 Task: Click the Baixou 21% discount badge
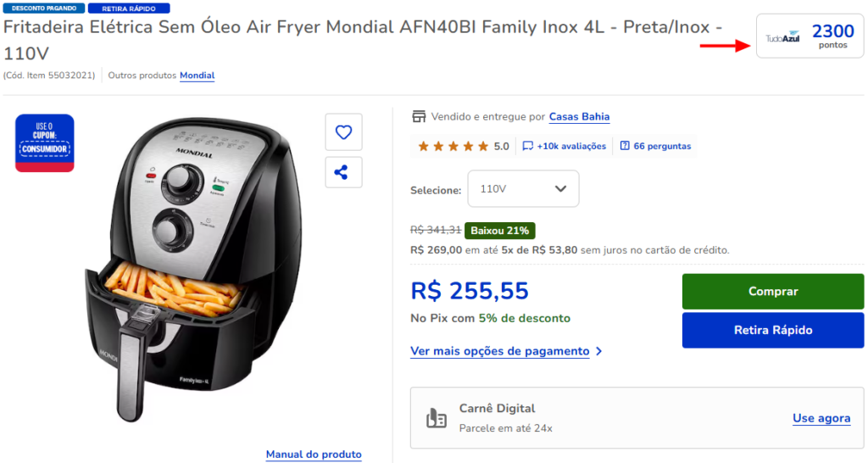pyautogui.click(x=499, y=231)
